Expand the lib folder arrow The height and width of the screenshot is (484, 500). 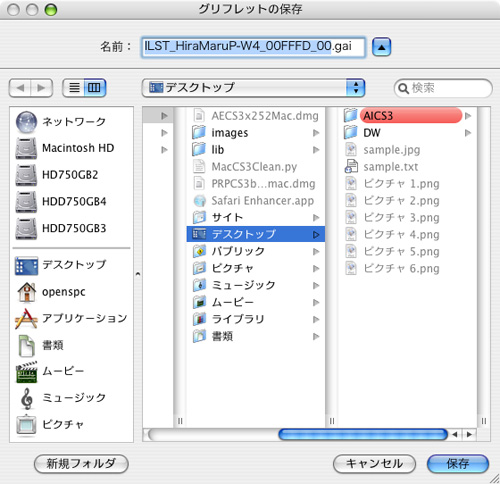tap(316, 150)
